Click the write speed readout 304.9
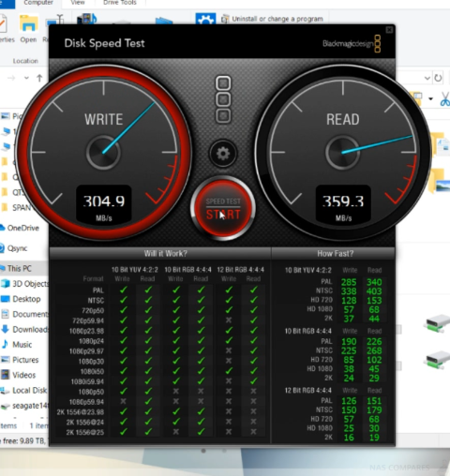The width and height of the screenshot is (450, 476). (104, 201)
